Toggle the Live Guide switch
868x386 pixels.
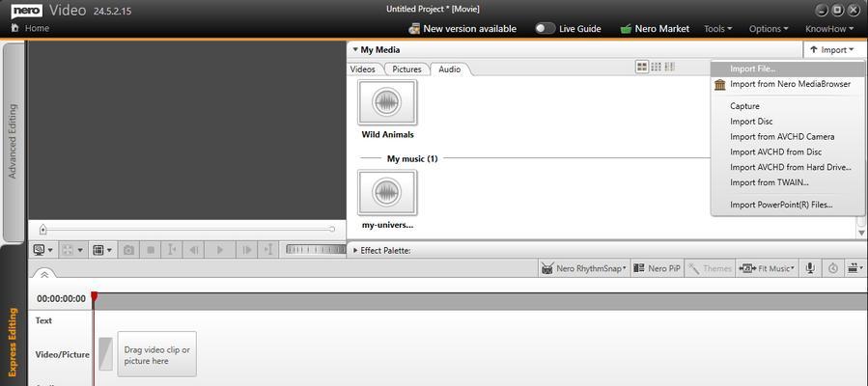[546, 29]
